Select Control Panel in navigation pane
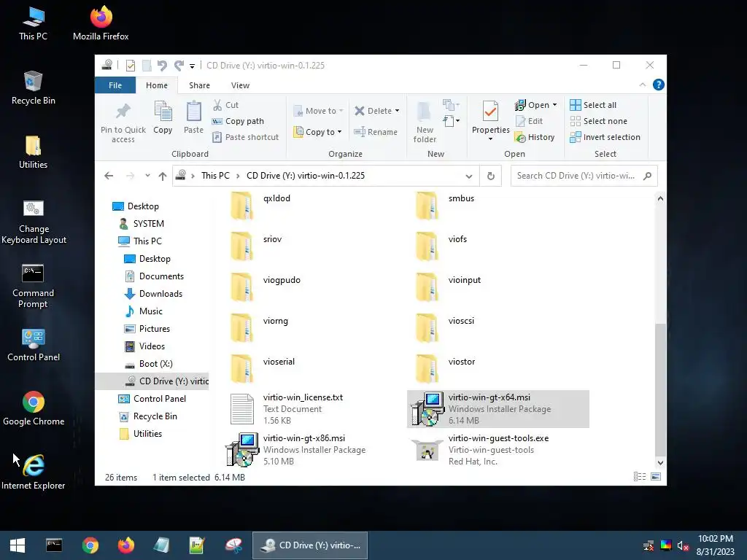This screenshot has width=747, height=560. pyautogui.click(x=159, y=399)
